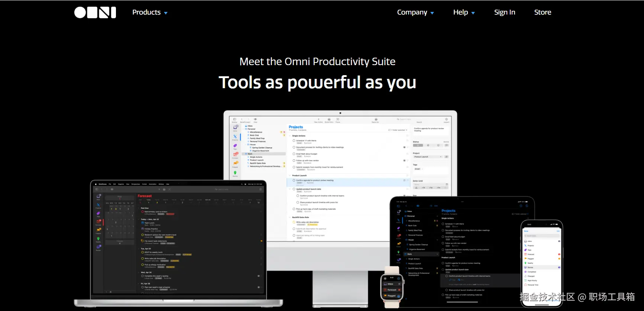Select Nearby perspective icon in iMac sidebar
This screenshot has height=311, width=644.
pyautogui.click(x=235, y=173)
